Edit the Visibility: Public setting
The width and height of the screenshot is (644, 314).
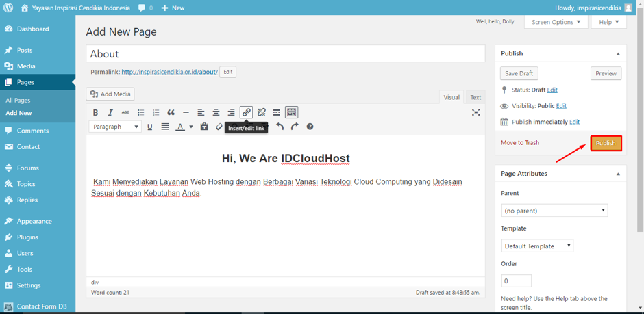click(x=561, y=106)
